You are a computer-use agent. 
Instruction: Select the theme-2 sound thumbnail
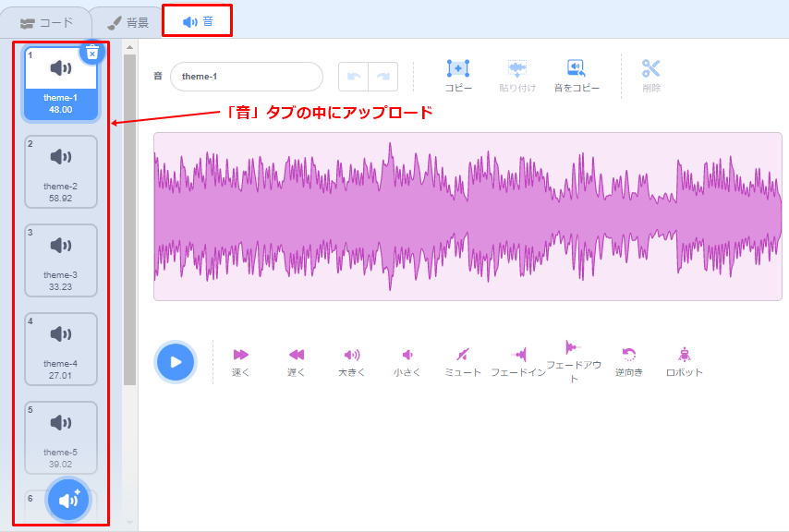(x=61, y=172)
